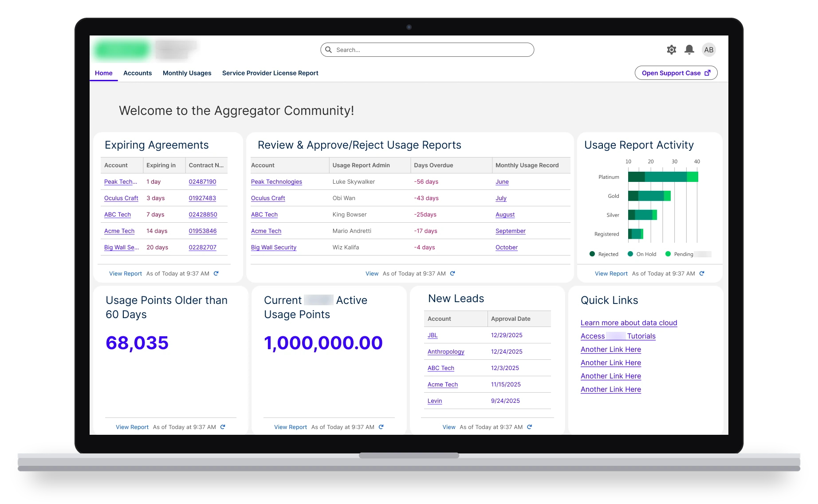This screenshot has width=818, height=504.
Task: Refresh the Current Active Usage Points card
Action: [381, 427]
